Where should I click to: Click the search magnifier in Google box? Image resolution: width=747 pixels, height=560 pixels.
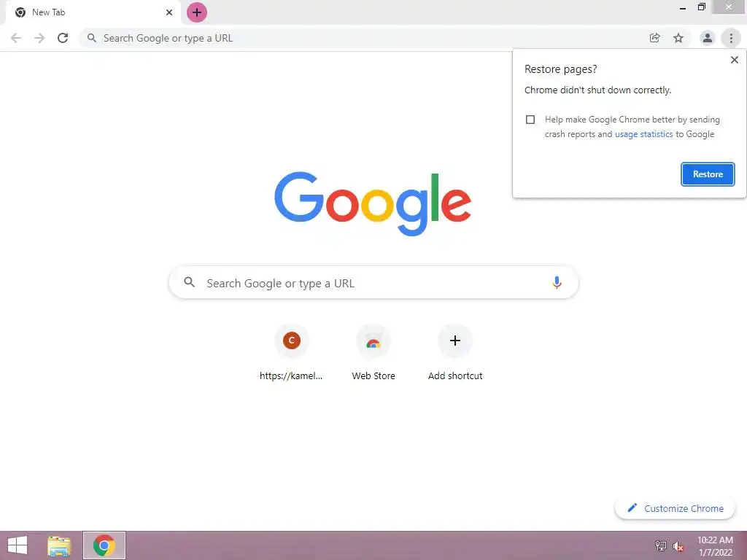tap(190, 282)
